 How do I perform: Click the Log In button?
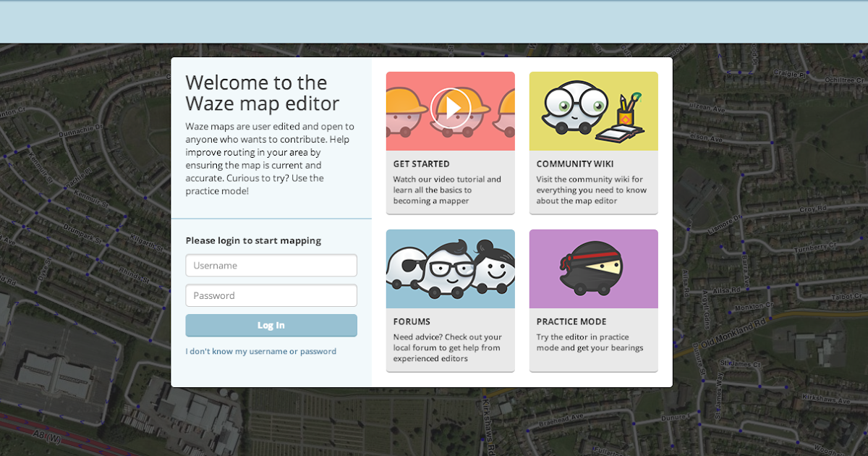point(271,325)
